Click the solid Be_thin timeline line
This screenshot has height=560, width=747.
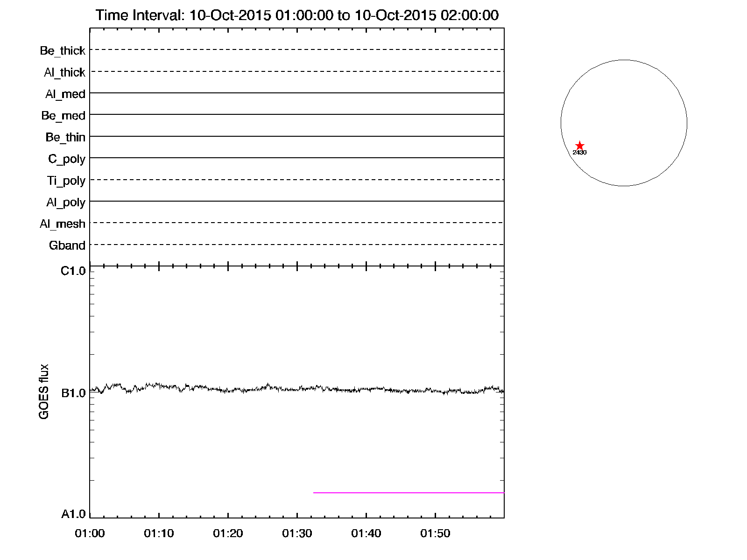point(297,136)
